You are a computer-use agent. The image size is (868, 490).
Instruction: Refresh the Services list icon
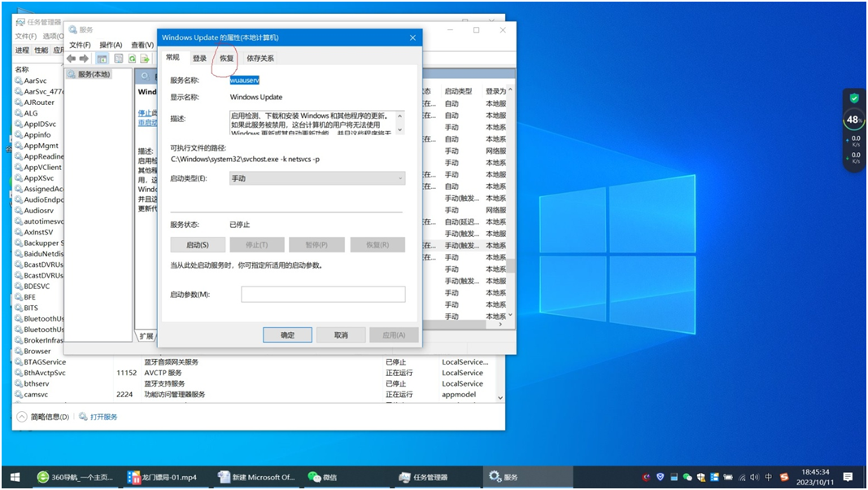click(133, 59)
